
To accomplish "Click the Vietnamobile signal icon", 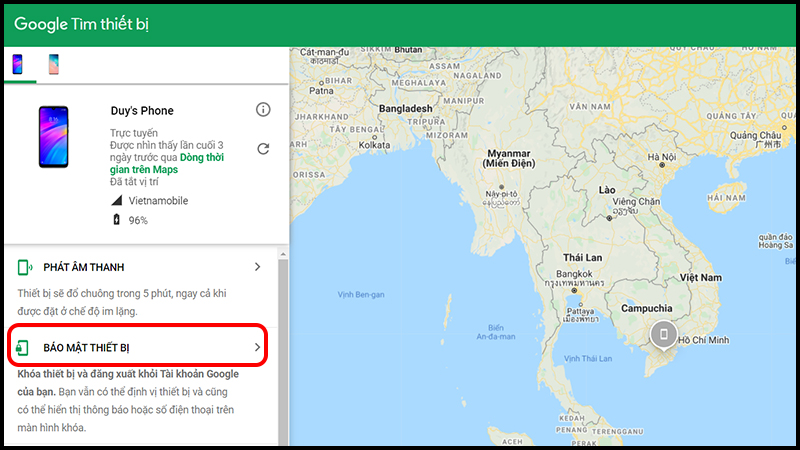I will tap(117, 200).
